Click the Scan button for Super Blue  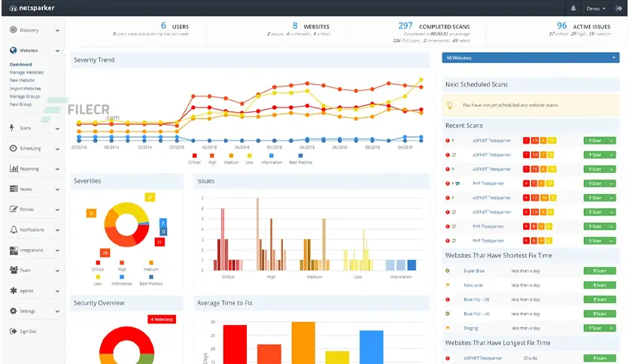[x=600, y=271]
